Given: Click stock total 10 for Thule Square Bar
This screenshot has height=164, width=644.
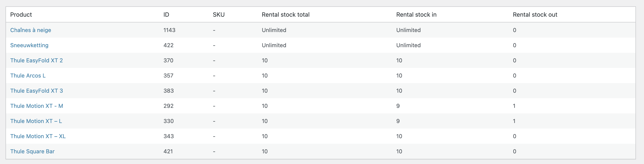Looking at the screenshot, I should 264,151.
